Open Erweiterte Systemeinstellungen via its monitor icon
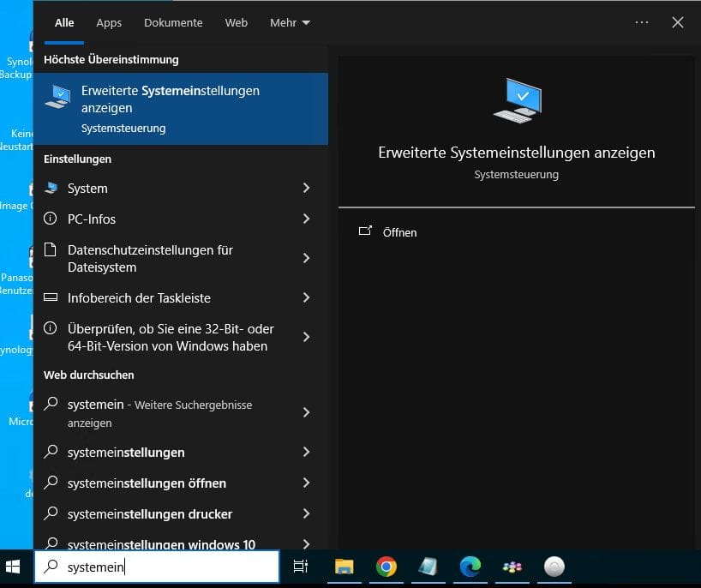The image size is (701, 588). coord(57,96)
